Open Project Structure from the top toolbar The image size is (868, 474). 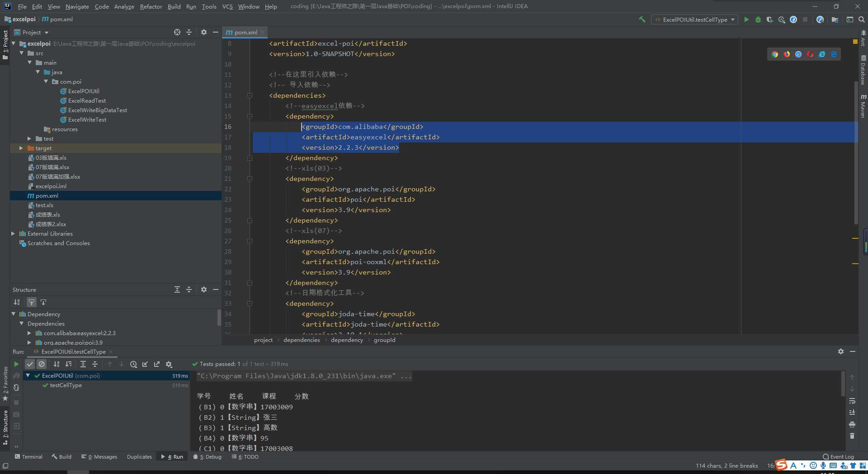pos(835,19)
